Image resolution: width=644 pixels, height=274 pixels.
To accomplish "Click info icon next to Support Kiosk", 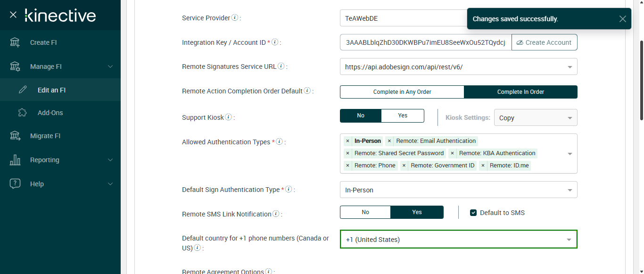I will 229,117.
